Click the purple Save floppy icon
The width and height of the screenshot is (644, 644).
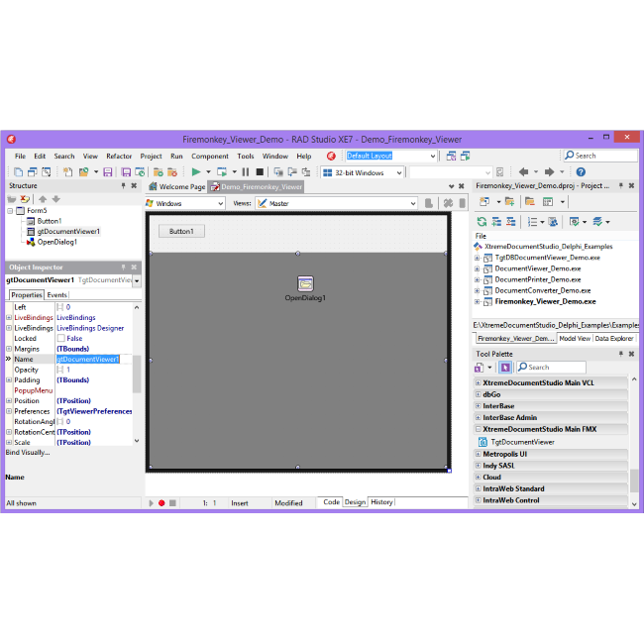108,172
